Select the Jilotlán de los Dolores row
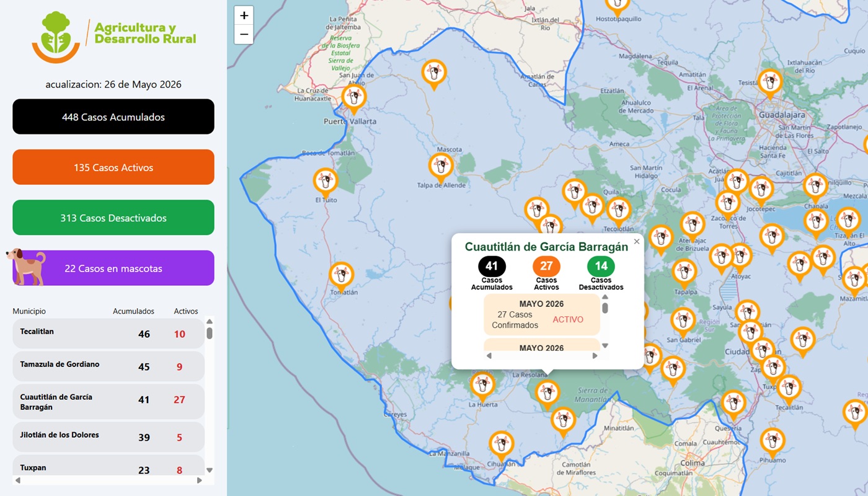Screen dimensions: 868x496 coord(108,437)
